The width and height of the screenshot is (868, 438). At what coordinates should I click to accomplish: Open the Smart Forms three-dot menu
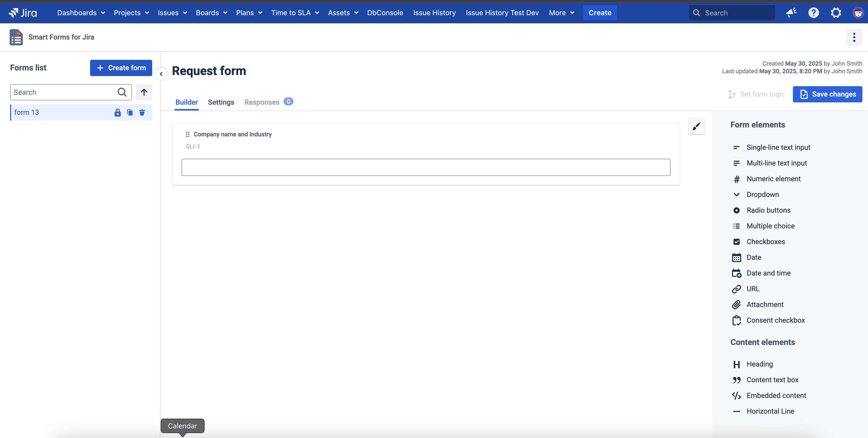pos(854,37)
